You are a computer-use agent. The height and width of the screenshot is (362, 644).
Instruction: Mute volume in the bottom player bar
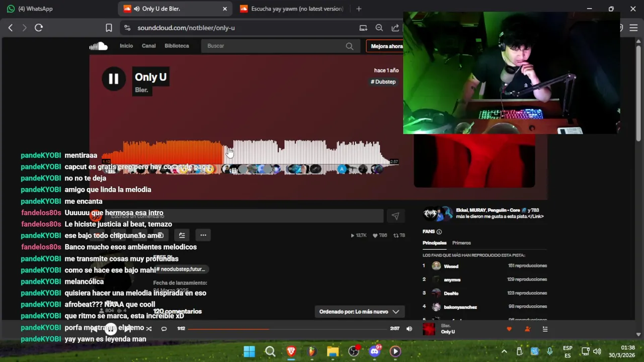coord(409,329)
